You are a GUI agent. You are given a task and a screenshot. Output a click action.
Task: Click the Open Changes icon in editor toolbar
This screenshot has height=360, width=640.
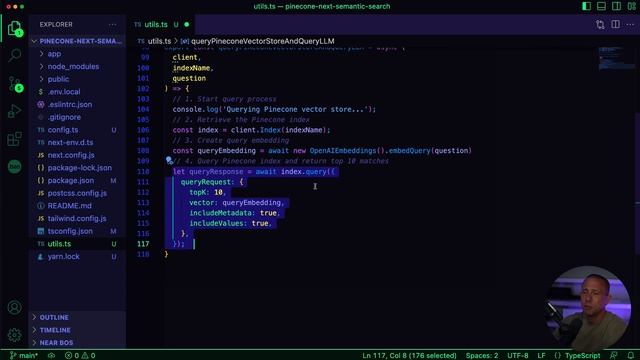(600, 24)
